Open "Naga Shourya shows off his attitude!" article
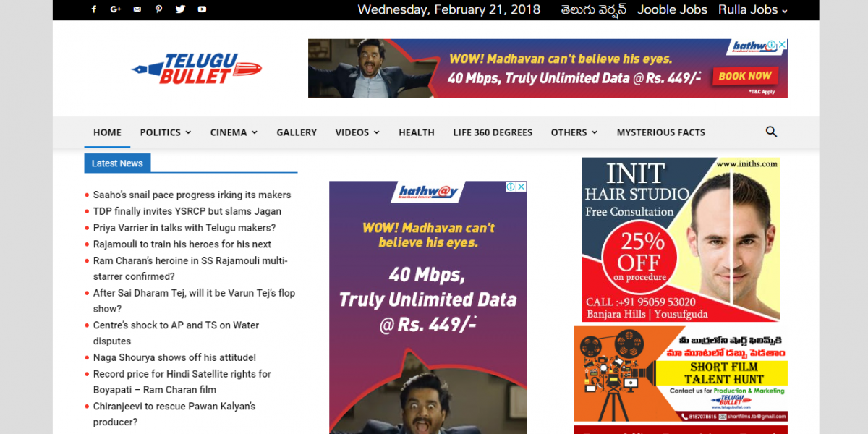The height and width of the screenshot is (434, 868). click(x=174, y=357)
